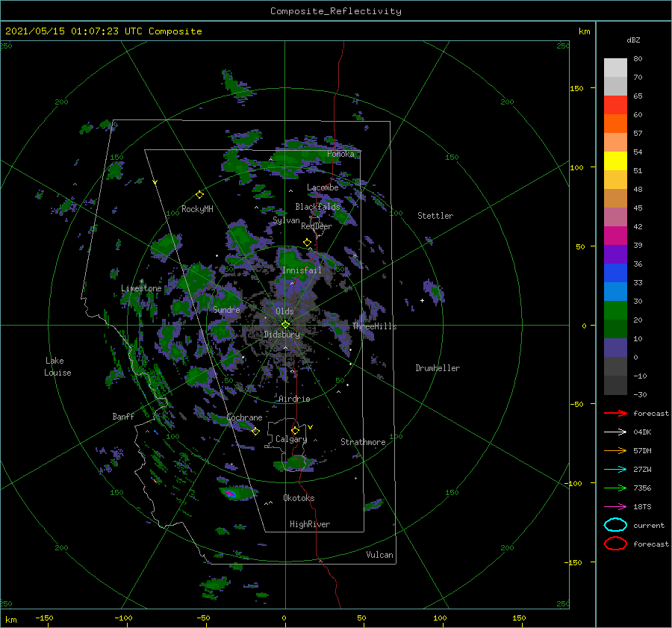Click the red forecast arrow legend icon
672x628 pixels.
pos(615,413)
